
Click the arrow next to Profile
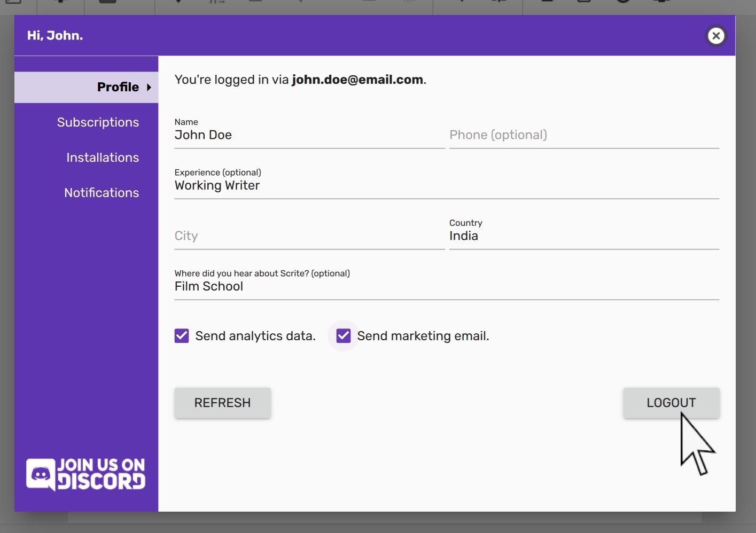(149, 87)
